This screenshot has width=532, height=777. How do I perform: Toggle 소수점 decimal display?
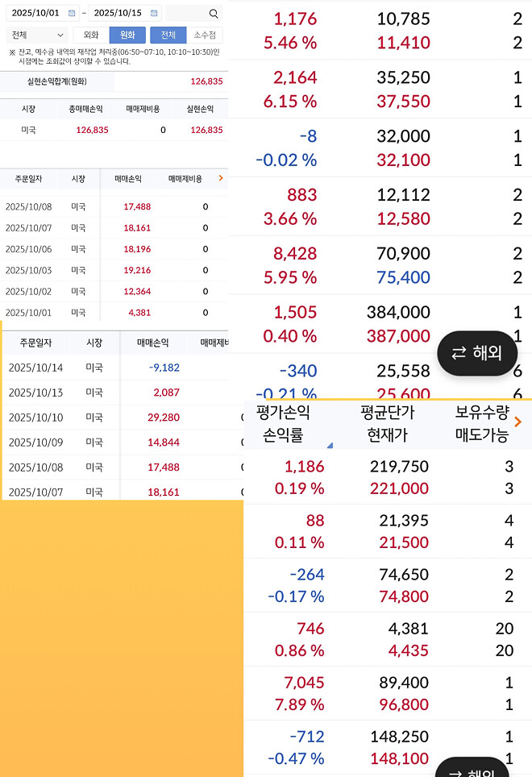click(x=205, y=35)
